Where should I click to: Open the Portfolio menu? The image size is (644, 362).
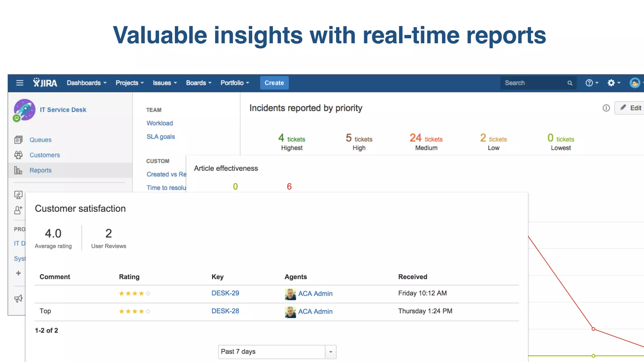pos(235,83)
